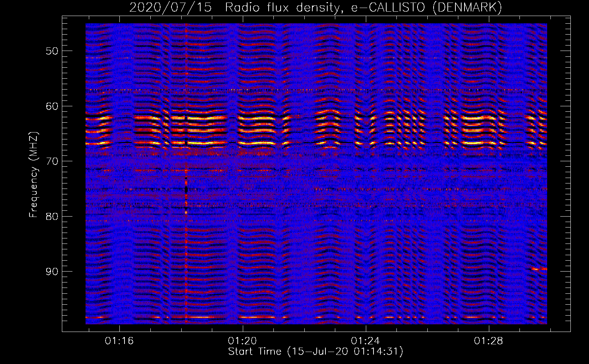Click the 70 frequency tick label
The height and width of the screenshot is (364, 589).
click(52, 161)
